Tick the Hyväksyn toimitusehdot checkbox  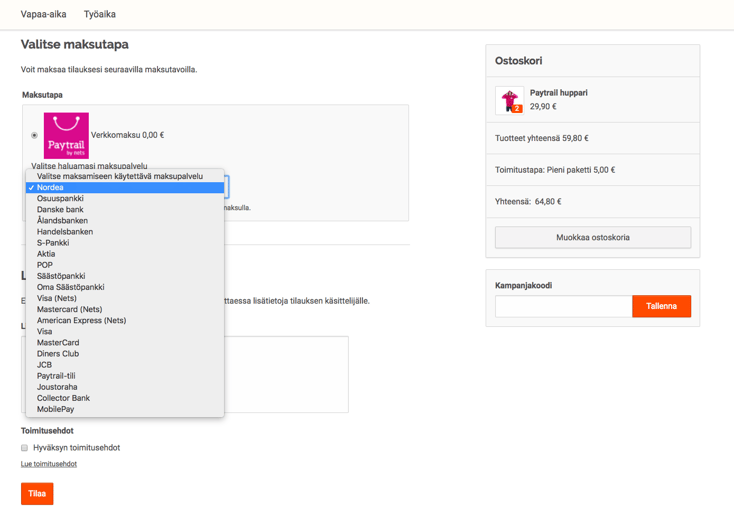(24, 448)
